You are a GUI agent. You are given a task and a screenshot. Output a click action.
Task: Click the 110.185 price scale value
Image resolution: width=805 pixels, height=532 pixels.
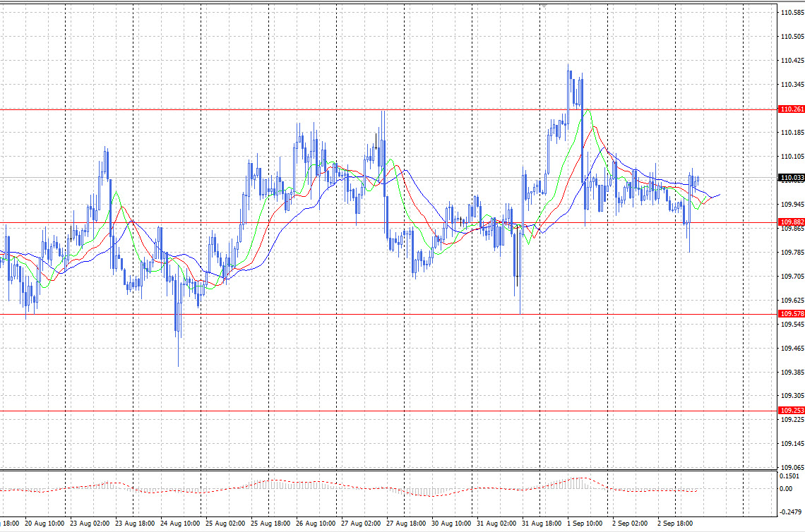[792, 133]
